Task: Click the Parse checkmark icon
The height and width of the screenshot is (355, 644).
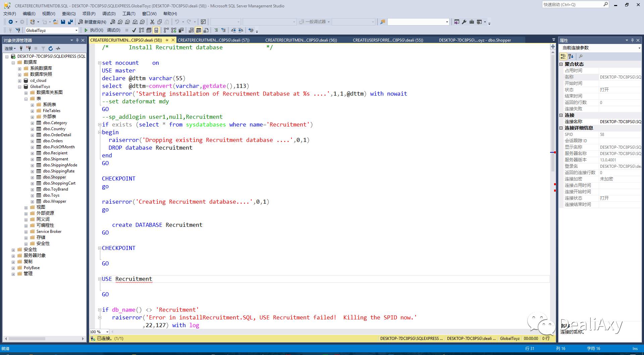Action: click(134, 30)
